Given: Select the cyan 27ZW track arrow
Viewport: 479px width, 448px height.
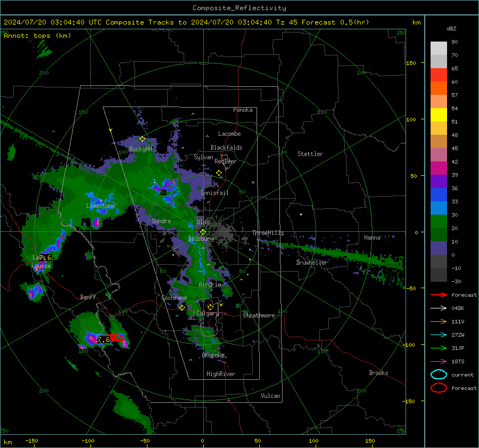Looking at the screenshot, I should coord(439,335).
